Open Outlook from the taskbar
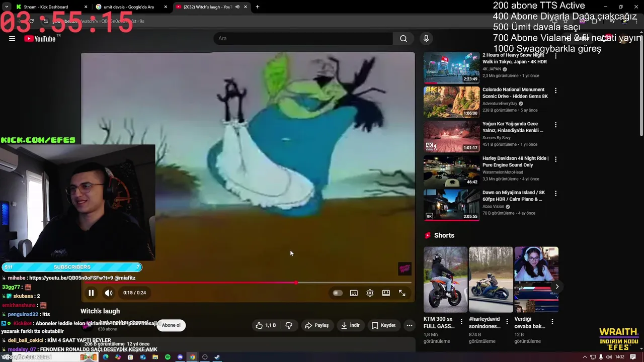 coord(143,357)
